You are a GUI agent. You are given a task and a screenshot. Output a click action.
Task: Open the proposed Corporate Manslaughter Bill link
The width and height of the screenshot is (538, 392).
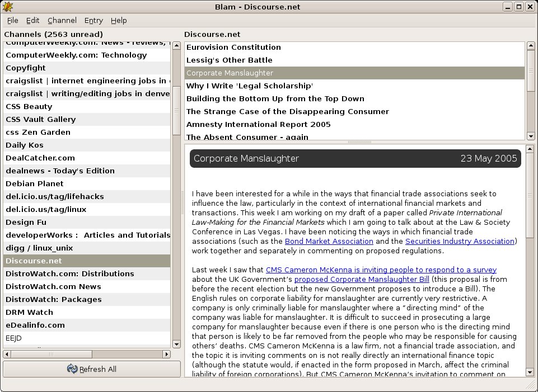click(x=362, y=279)
